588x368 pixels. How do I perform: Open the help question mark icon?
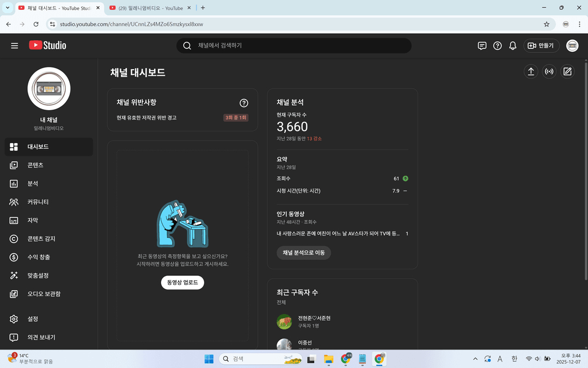[497, 45]
